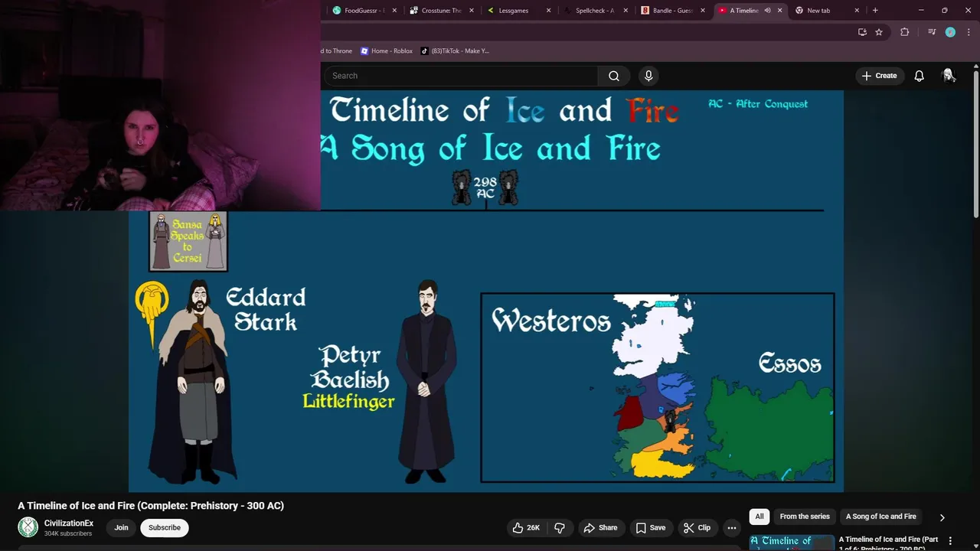Image resolution: width=980 pixels, height=551 pixels.
Task: Switch to the Bandle tab
Action: click(x=672, y=11)
